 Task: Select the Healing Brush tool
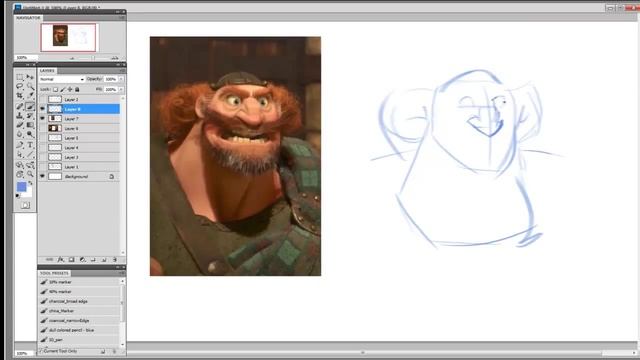20,107
